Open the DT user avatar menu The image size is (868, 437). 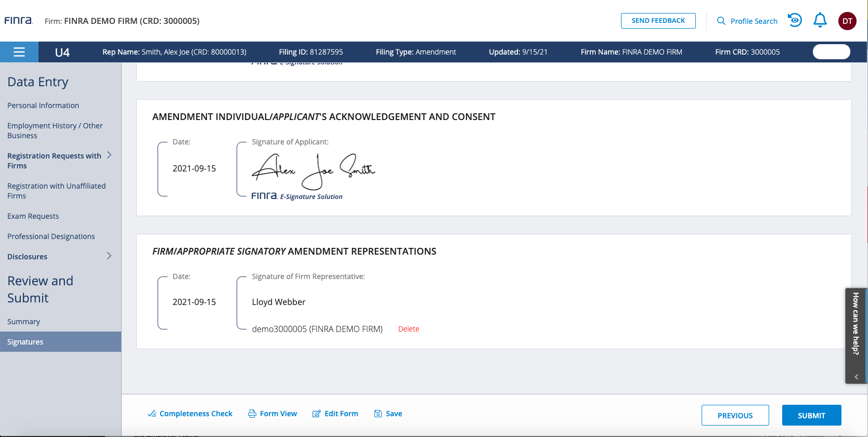click(847, 21)
